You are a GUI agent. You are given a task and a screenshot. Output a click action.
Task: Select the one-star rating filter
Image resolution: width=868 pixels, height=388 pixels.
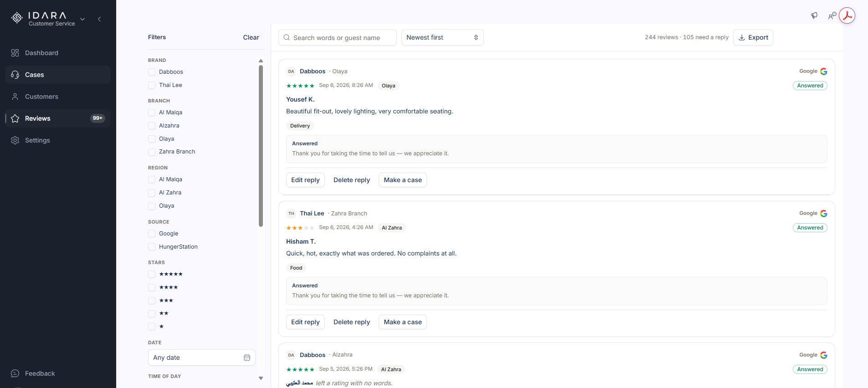point(152,327)
